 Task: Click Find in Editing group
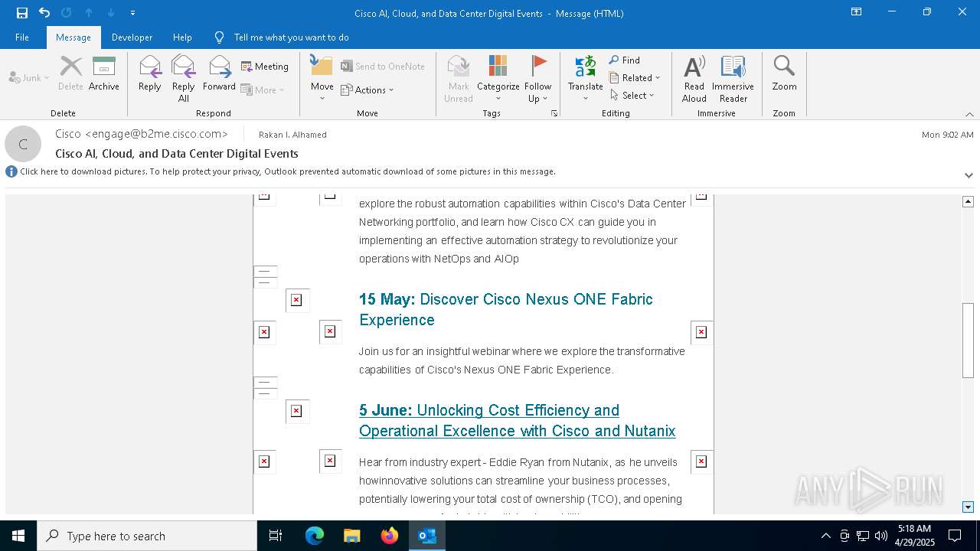pos(625,60)
